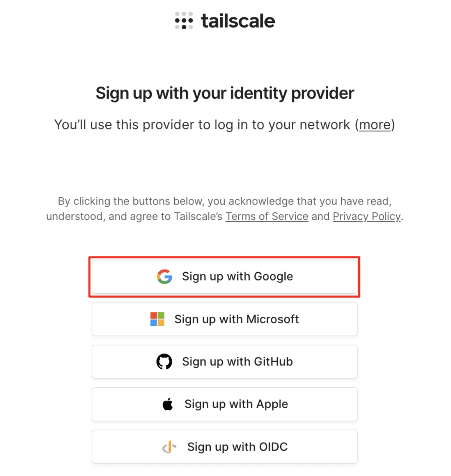This screenshot has height=476, width=451.
Task: Click the 'Sign up with your identity provider' heading
Action: [x=225, y=93]
